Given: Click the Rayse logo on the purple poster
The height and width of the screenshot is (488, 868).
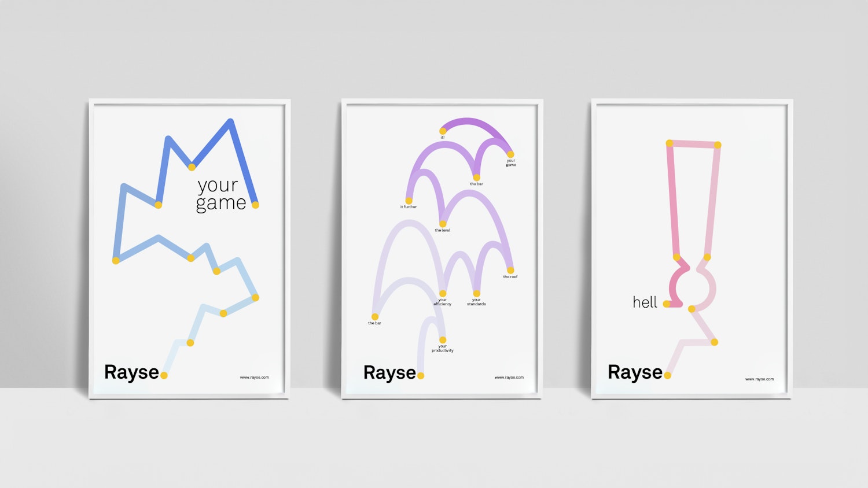Looking at the screenshot, I should 389,372.
